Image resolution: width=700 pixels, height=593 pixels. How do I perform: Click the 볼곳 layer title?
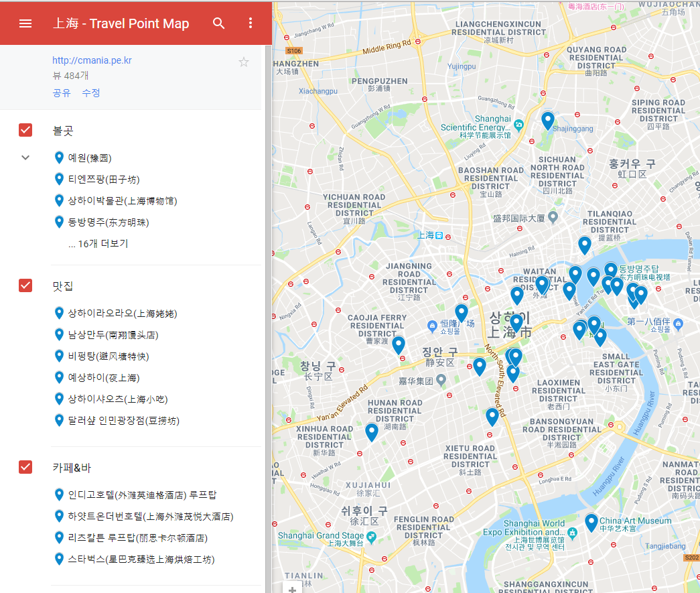tap(63, 131)
